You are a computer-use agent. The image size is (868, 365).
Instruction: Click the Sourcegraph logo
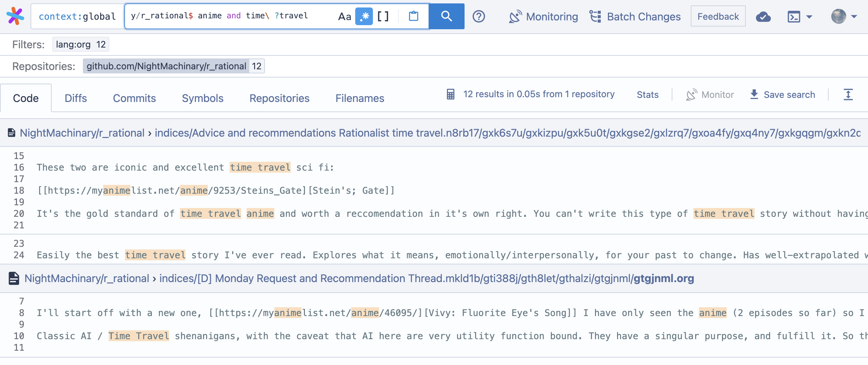pyautogui.click(x=15, y=16)
